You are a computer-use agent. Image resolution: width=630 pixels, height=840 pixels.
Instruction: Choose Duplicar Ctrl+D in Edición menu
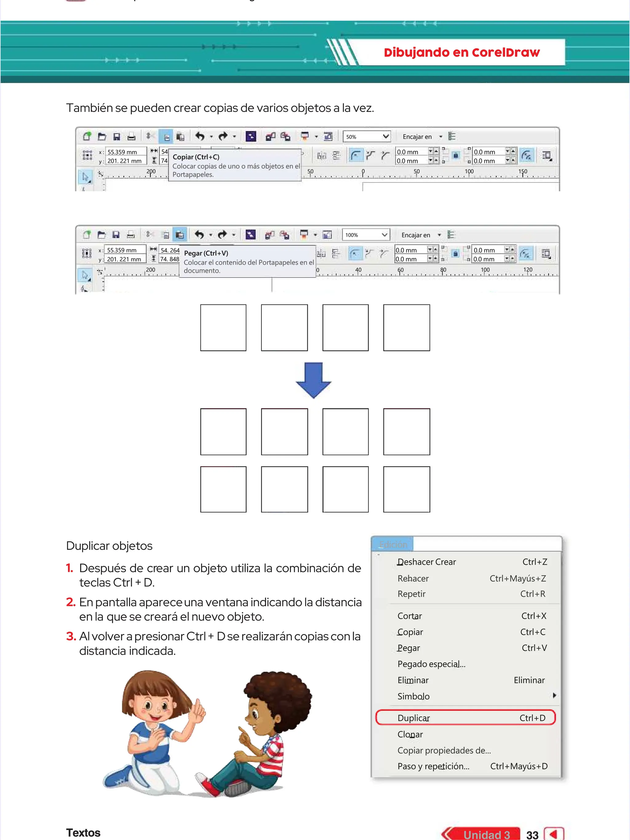tap(465, 718)
